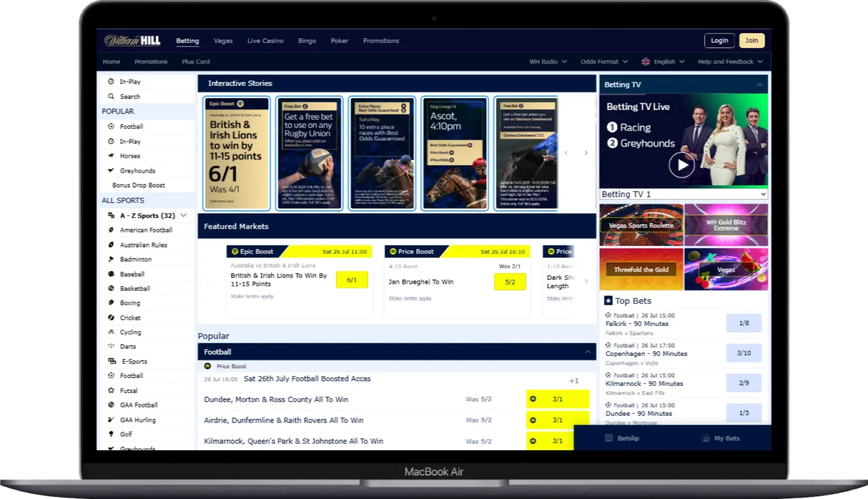Select 3/10 odds for Copenhagen 90 Minutes

tap(744, 353)
